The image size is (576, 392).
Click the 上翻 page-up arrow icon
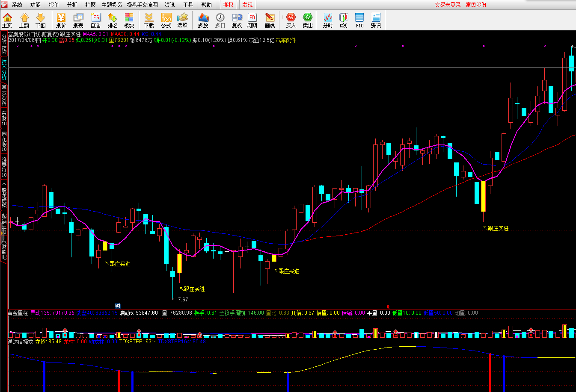(24, 20)
